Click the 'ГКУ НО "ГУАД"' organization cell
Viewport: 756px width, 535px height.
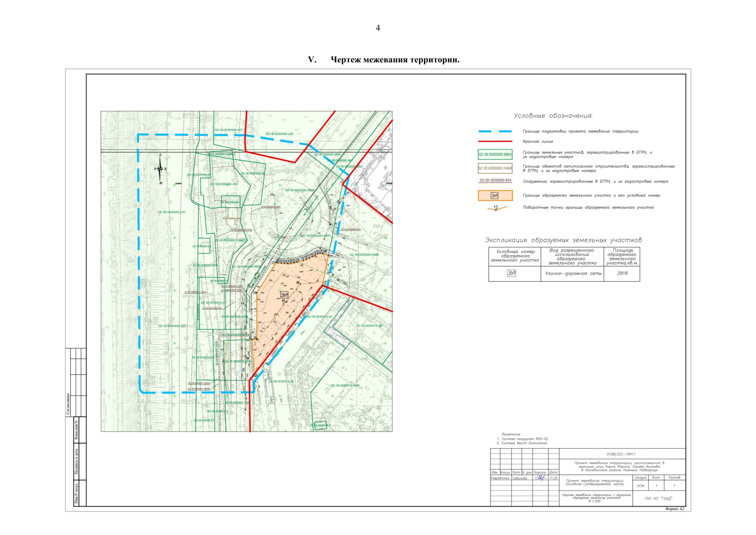(x=658, y=498)
